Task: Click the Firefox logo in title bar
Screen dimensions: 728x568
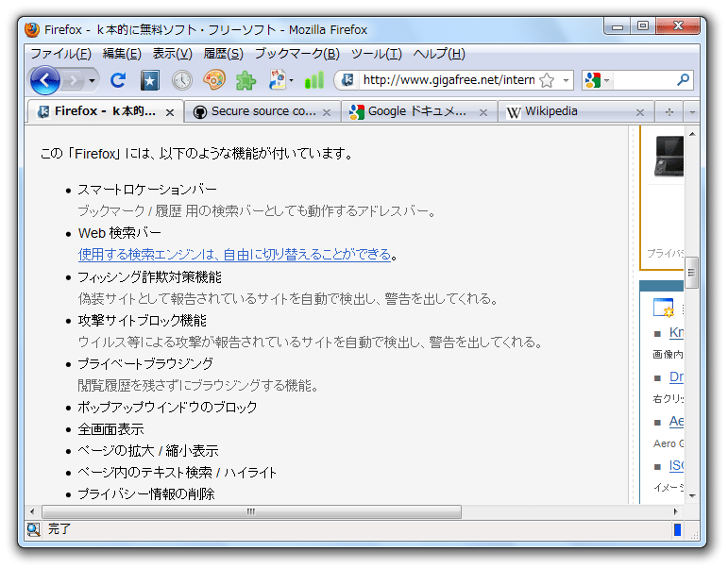Action: 32,29
